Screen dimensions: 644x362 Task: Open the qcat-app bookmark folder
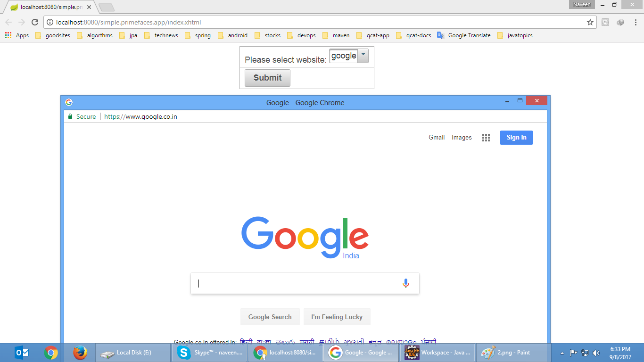click(372, 35)
